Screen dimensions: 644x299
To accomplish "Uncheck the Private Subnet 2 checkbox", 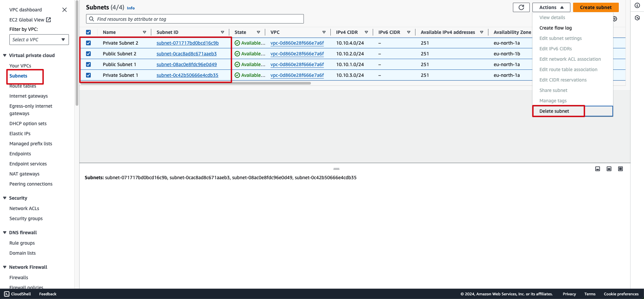I will [x=88, y=43].
